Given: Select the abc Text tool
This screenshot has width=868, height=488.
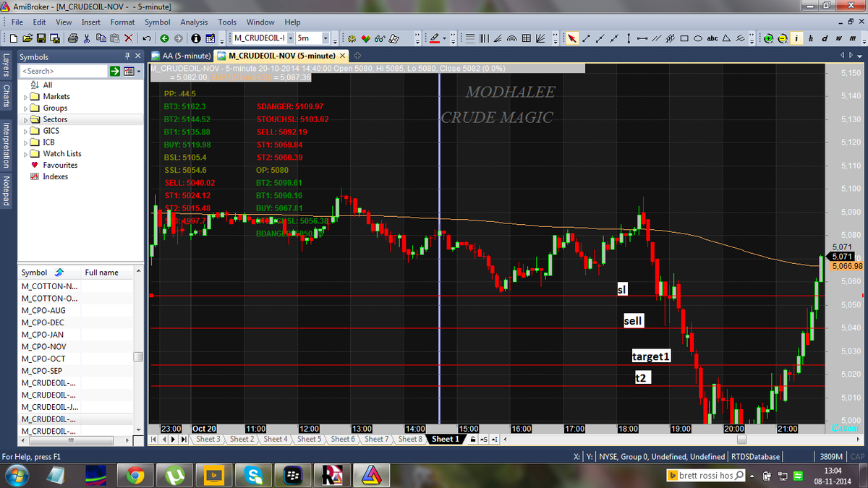Looking at the screenshot, I should [712, 38].
